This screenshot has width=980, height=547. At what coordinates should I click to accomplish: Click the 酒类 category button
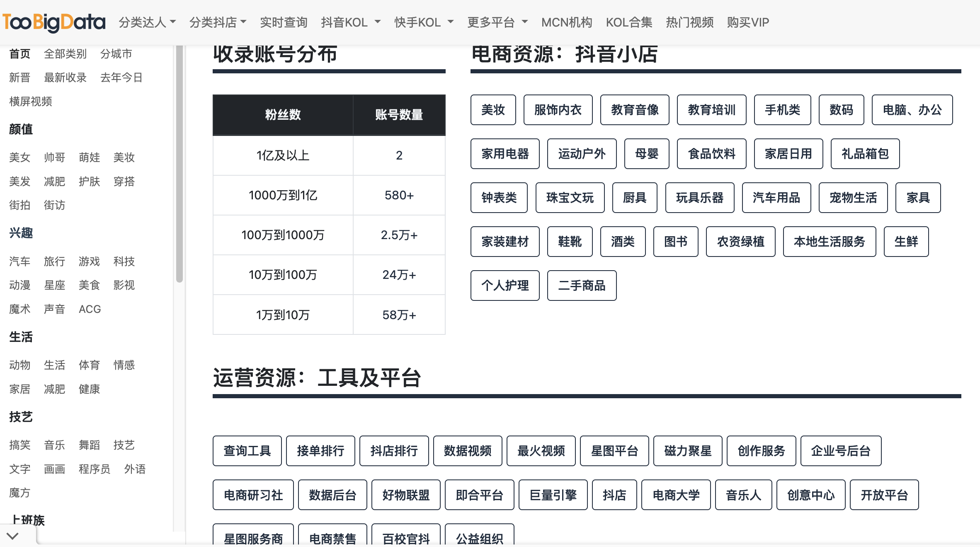tap(623, 242)
